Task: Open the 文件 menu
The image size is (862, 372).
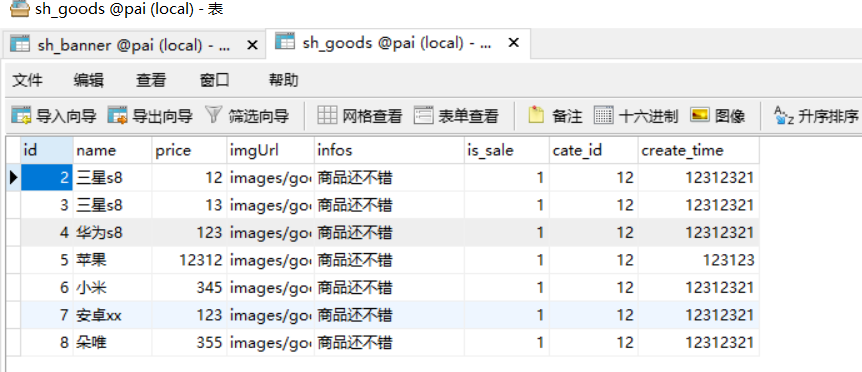Action: click(27, 80)
